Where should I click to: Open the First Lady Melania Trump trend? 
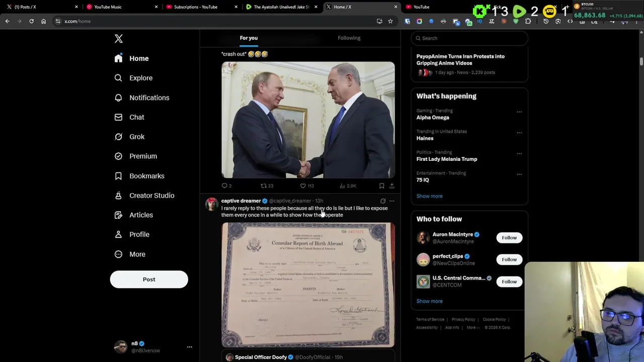click(x=447, y=159)
